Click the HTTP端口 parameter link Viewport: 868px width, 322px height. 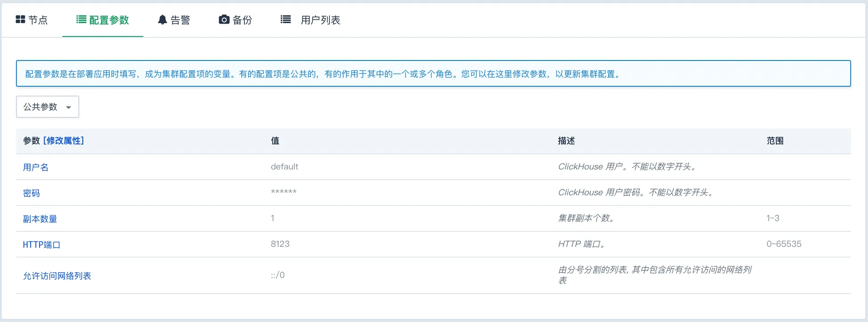click(41, 245)
